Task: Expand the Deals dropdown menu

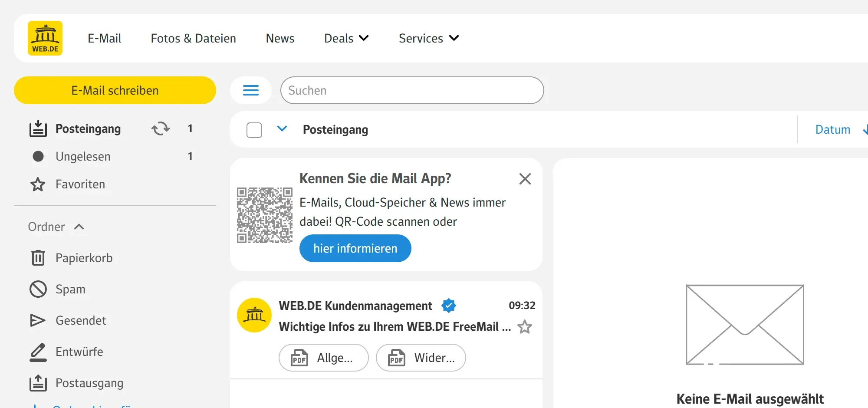Action: point(346,38)
